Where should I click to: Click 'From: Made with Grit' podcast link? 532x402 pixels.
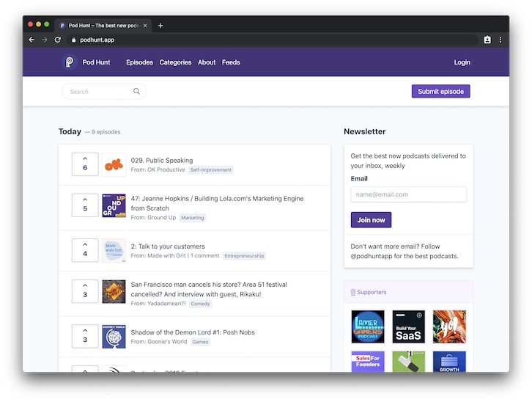[158, 256]
